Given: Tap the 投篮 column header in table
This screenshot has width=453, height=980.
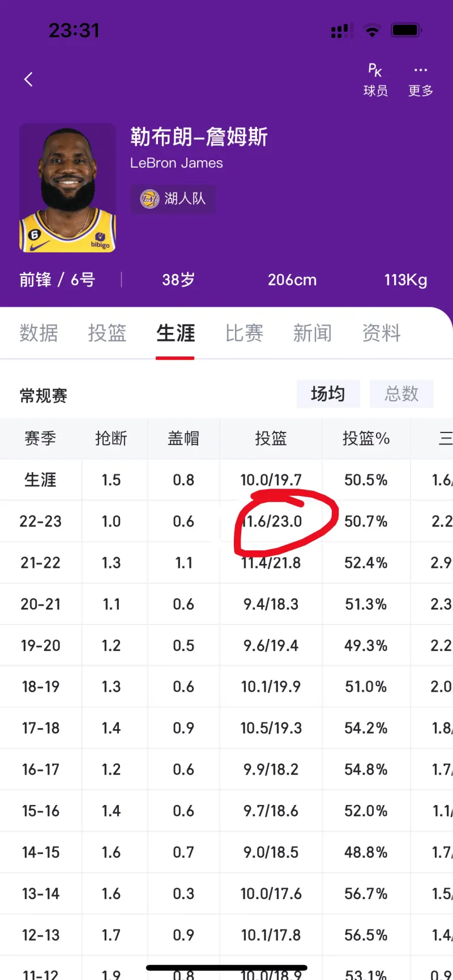Looking at the screenshot, I should [271, 438].
